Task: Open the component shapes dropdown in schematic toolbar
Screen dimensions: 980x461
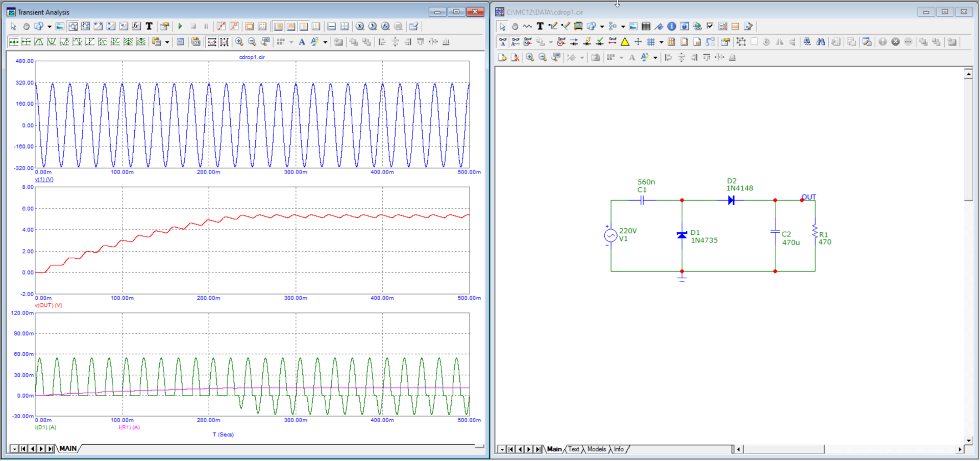Action: [x=602, y=27]
